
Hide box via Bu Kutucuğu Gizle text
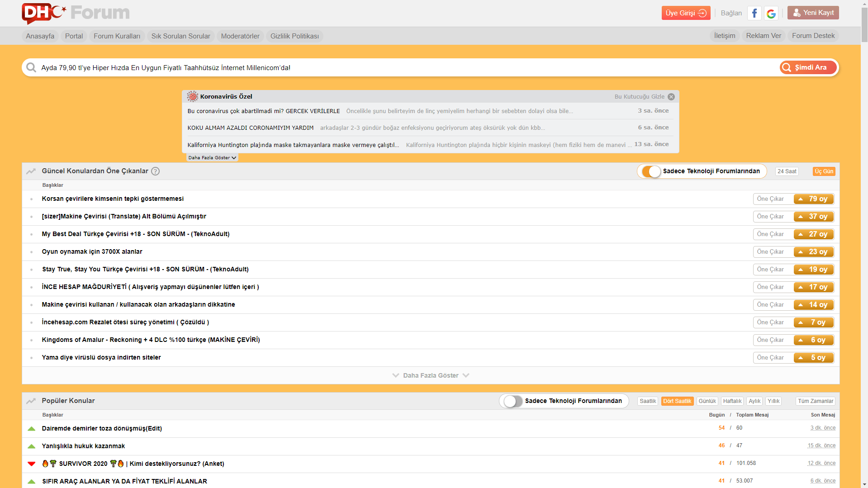640,97
